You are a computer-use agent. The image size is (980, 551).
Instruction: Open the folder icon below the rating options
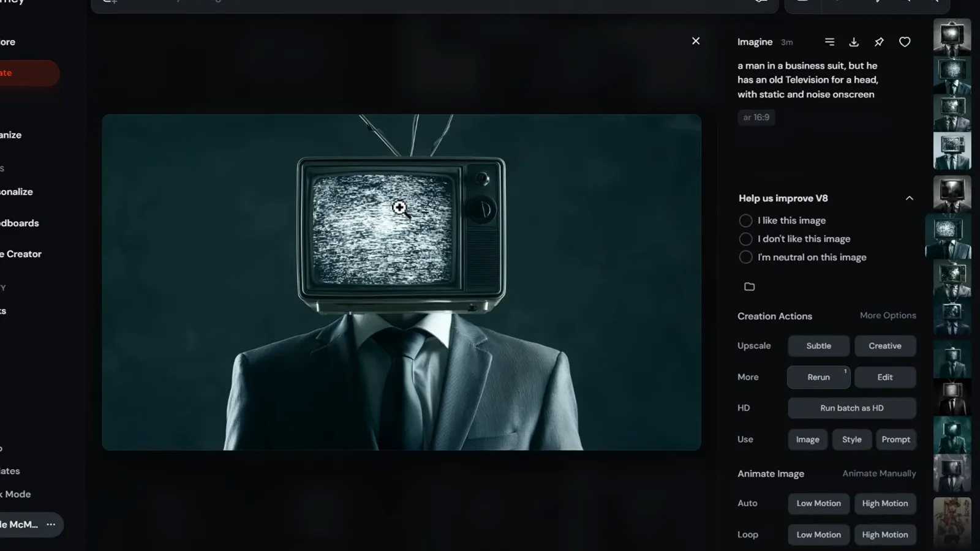click(749, 287)
